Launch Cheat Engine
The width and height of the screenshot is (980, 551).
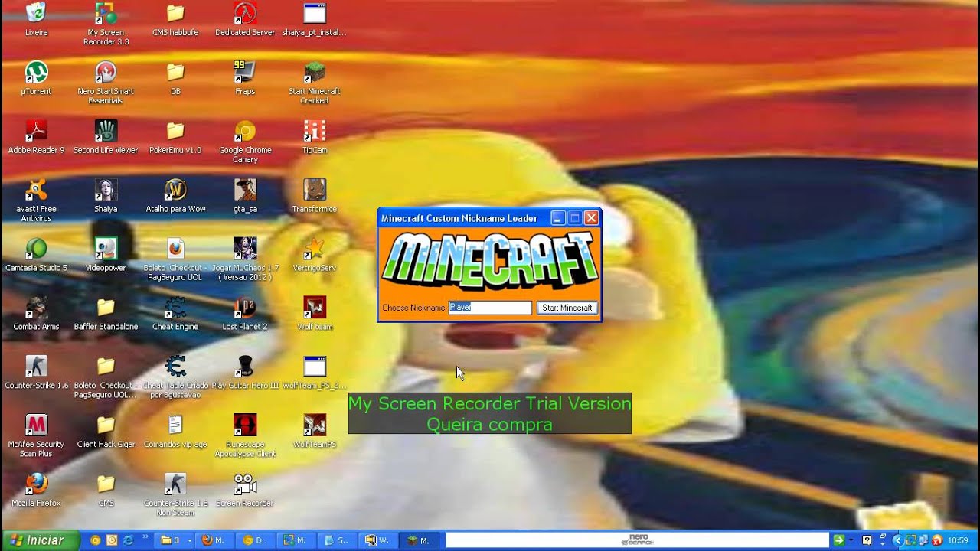tap(175, 315)
